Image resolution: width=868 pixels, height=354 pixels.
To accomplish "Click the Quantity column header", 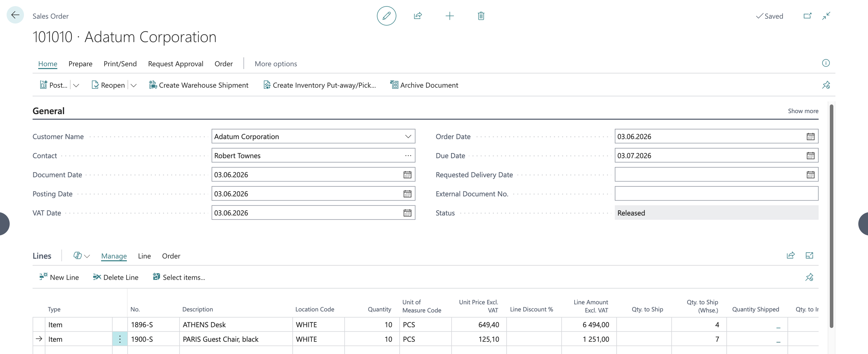I will pyautogui.click(x=379, y=309).
